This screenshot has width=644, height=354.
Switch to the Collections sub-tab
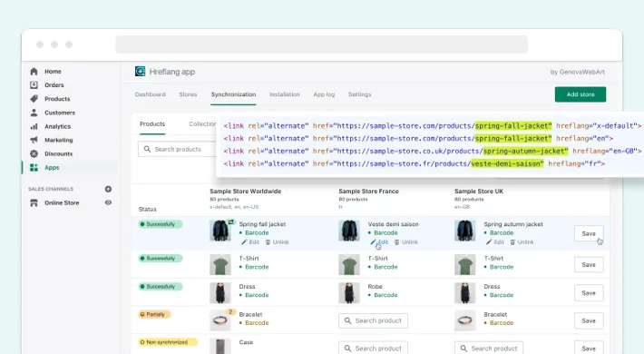[202, 124]
